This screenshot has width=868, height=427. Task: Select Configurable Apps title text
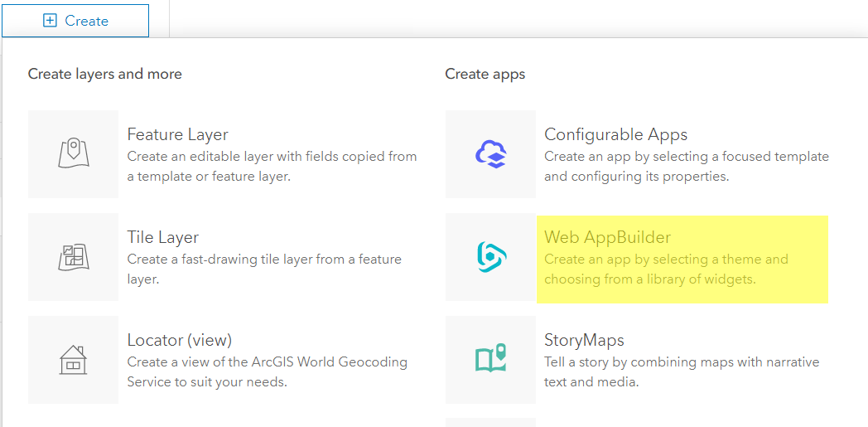(615, 134)
